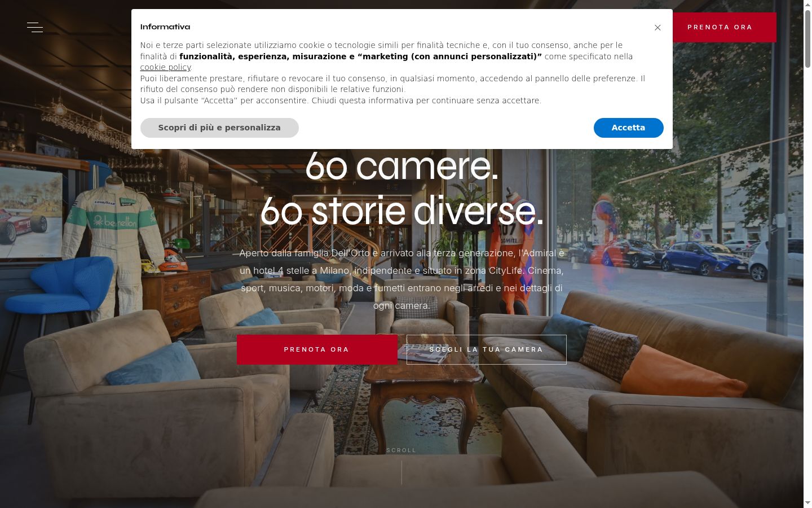Click the SCROLL indicator text
The height and width of the screenshot is (508, 812).
[x=401, y=450]
